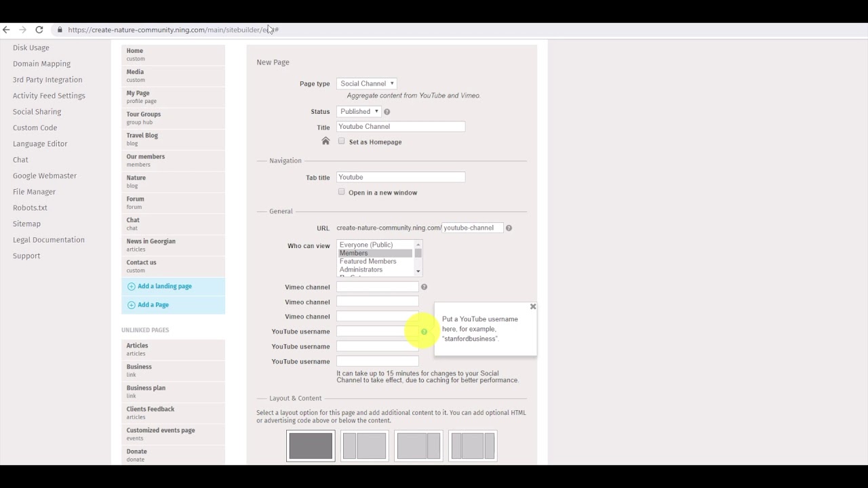Image resolution: width=868 pixels, height=488 pixels.
Task: Select Members in Who can view list
Action: 375,253
